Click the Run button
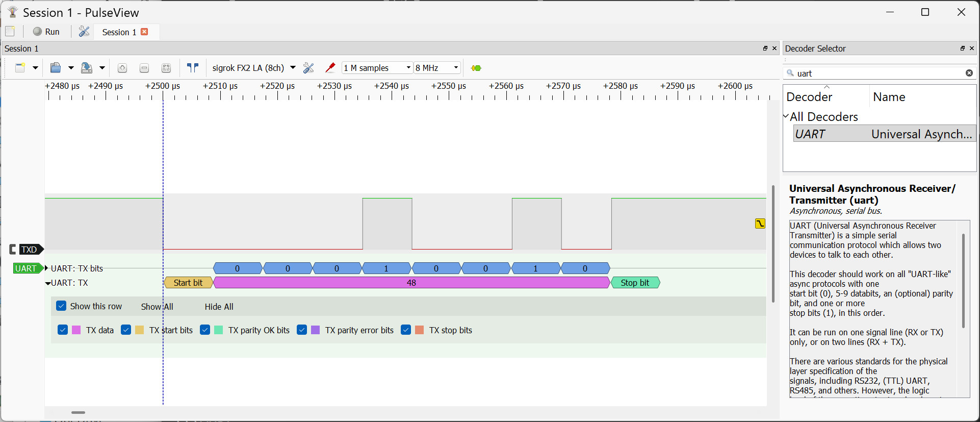980x422 pixels. (x=46, y=32)
